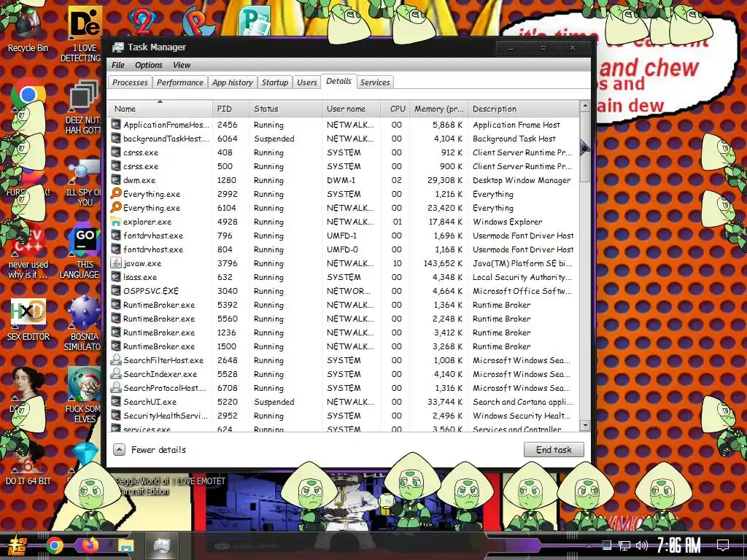Select the dwm.exe process row
747x560 pixels.
click(344, 179)
